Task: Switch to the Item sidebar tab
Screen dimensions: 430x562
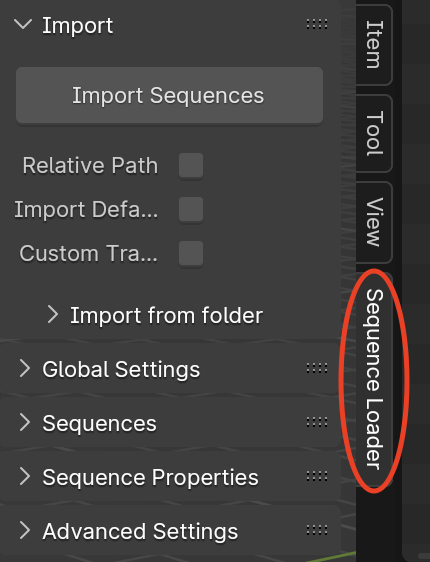Action: coord(374,44)
